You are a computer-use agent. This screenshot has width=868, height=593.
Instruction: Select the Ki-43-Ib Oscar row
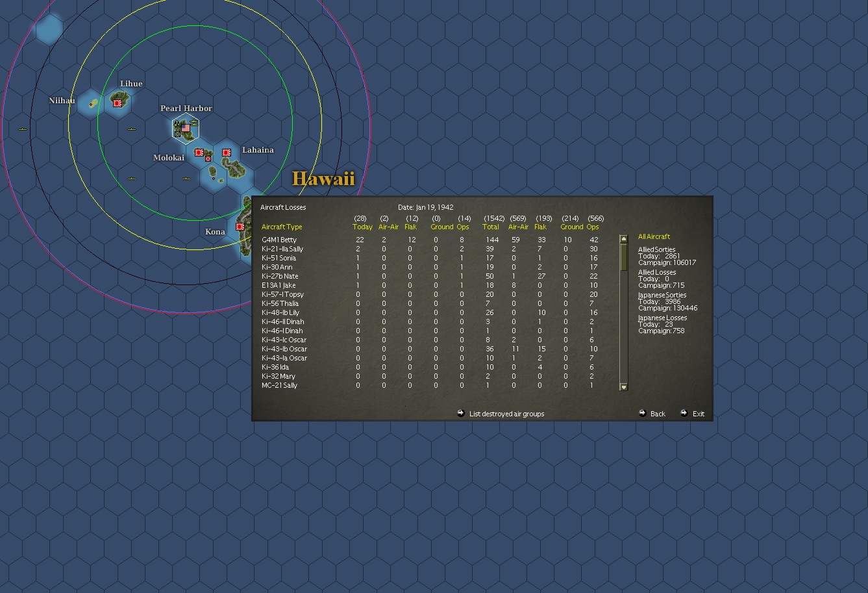pos(430,349)
